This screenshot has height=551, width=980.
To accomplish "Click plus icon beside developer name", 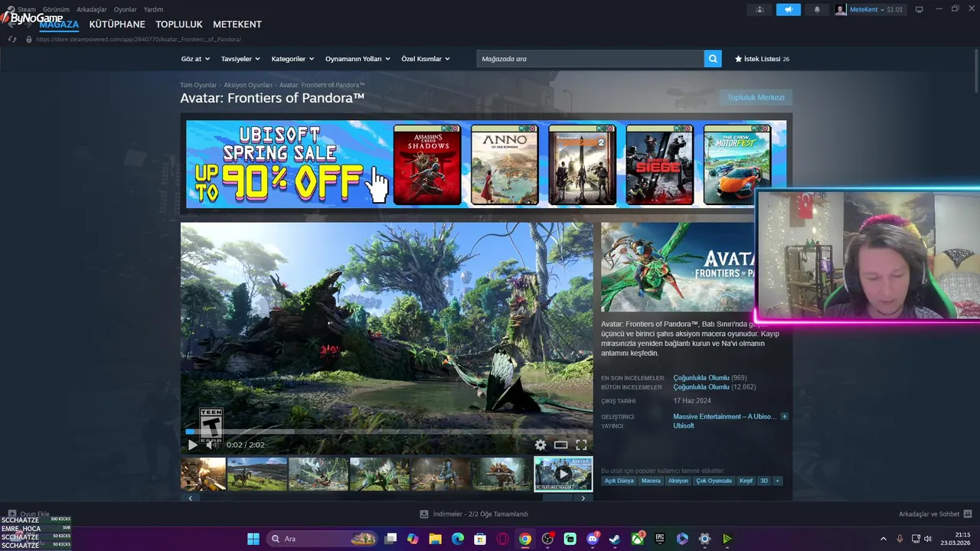I will click(784, 416).
